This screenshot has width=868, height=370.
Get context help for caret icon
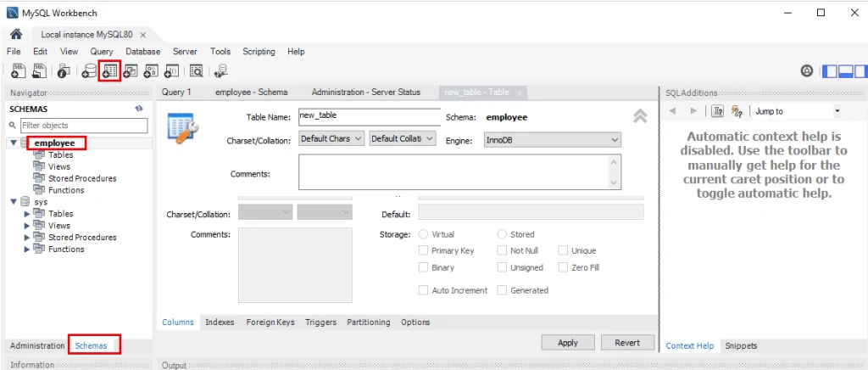[x=717, y=111]
